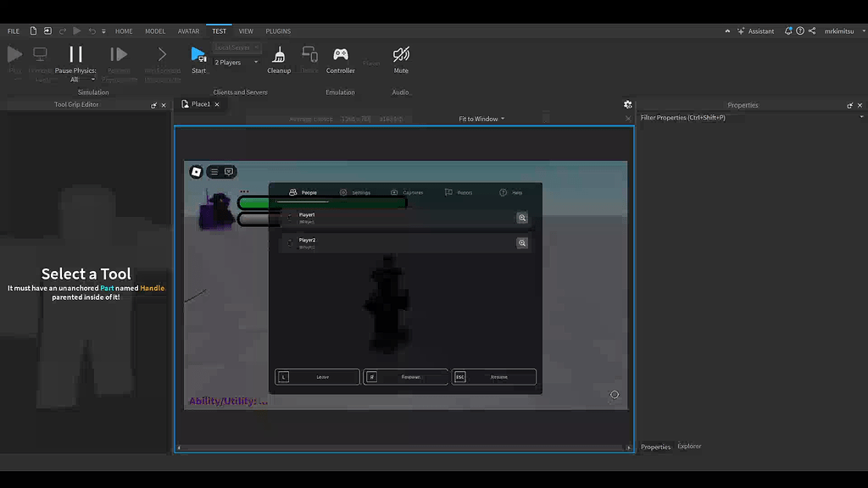
Task: Open the Settings tab in game menu
Action: pos(355,192)
